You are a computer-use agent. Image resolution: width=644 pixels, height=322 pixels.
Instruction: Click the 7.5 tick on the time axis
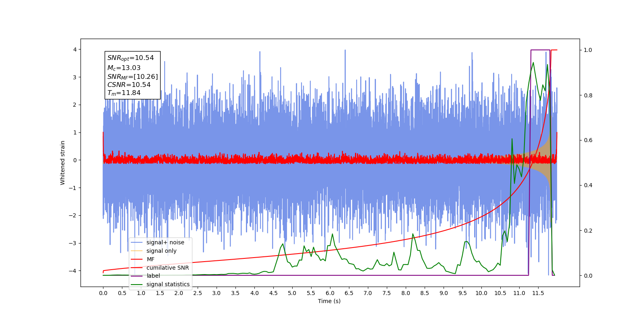[x=387, y=293]
